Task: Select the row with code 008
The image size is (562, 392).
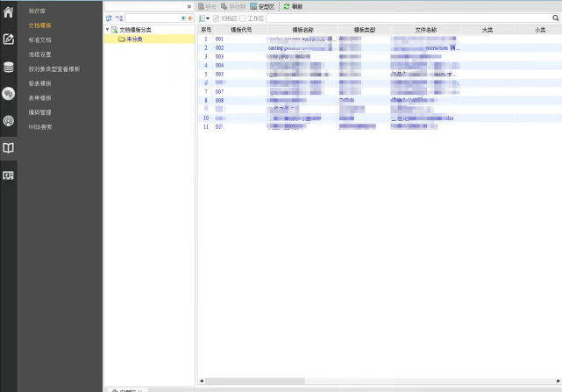Action: point(380,101)
